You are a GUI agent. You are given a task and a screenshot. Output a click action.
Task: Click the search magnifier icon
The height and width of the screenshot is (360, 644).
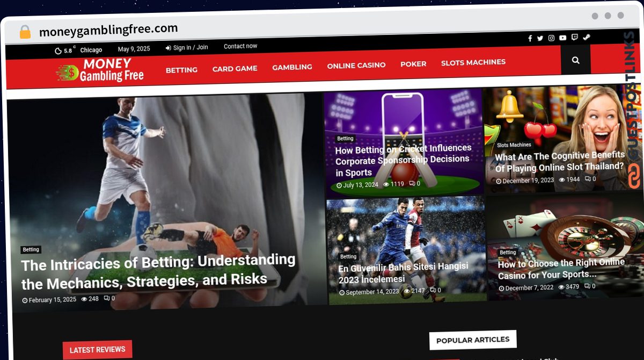(576, 60)
